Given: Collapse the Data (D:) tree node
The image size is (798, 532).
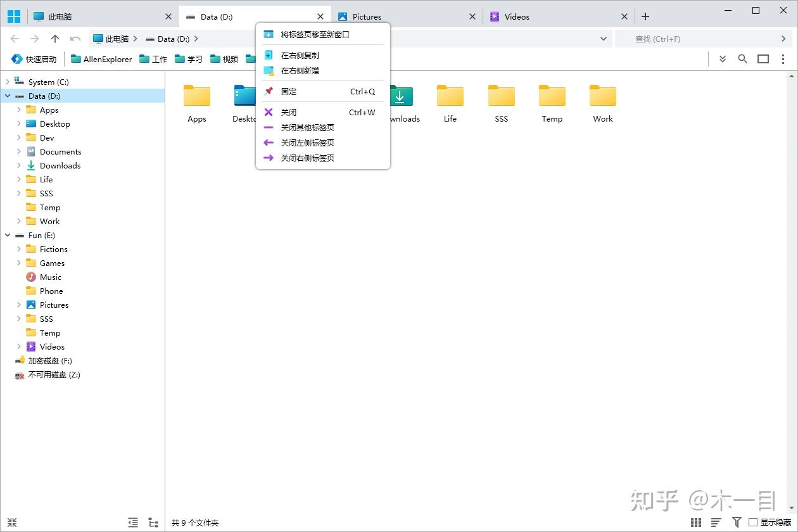Looking at the screenshot, I should pos(8,96).
